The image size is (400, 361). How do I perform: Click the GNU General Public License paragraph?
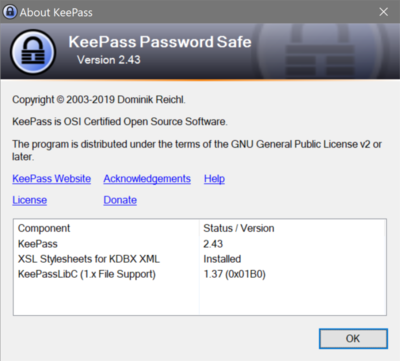(x=197, y=150)
